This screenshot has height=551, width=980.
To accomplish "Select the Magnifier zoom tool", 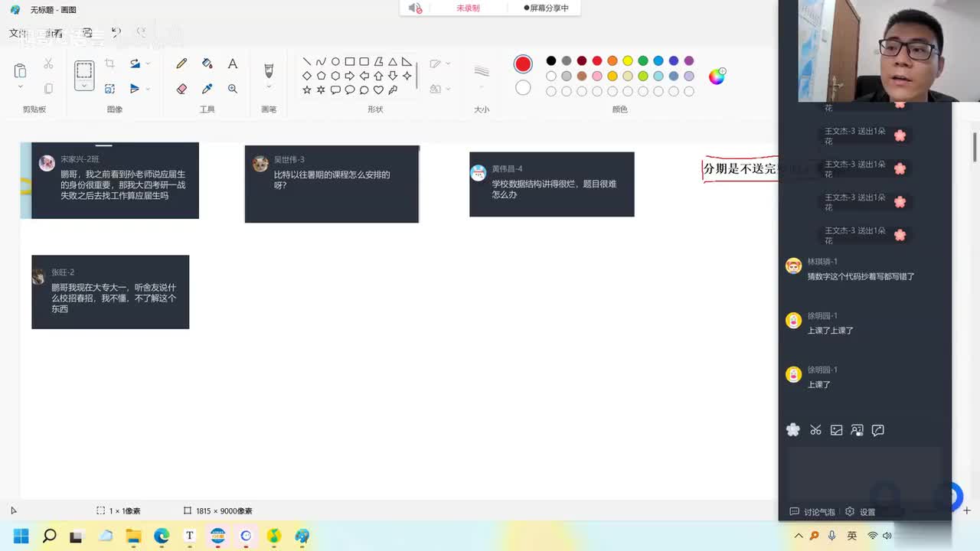I will [x=233, y=89].
